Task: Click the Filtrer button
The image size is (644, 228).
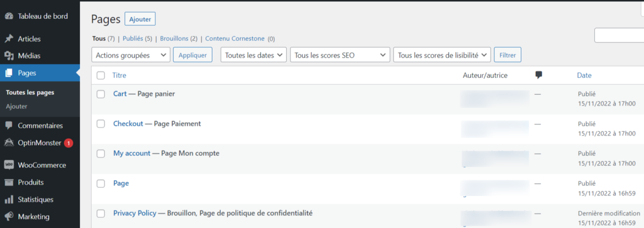Action: [508, 55]
